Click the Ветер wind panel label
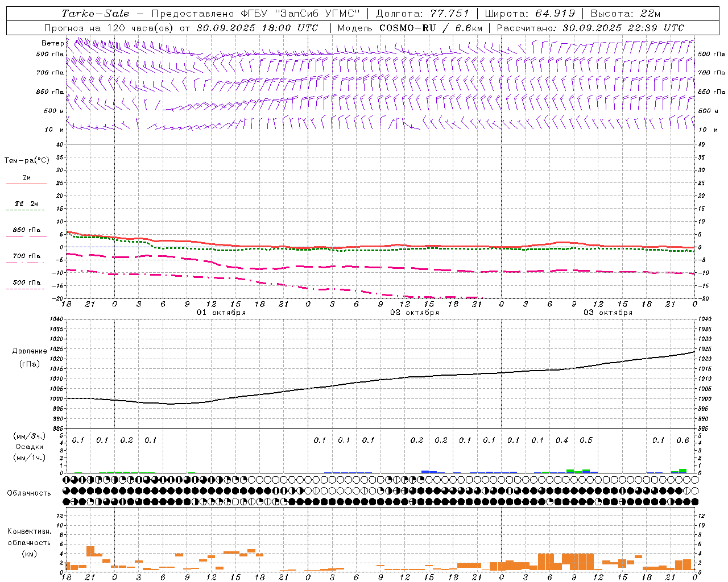The height and width of the screenshot is (582, 728). (x=52, y=43)
